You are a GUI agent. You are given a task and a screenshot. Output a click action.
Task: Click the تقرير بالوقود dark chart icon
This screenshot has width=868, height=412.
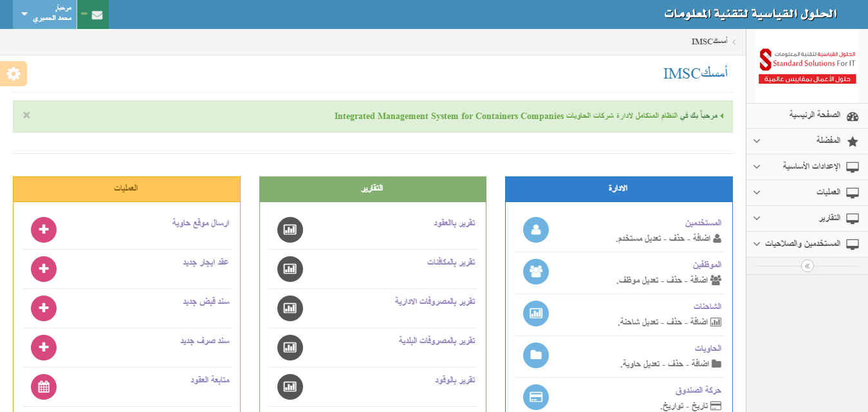pyautogui.click(x=290, y=387)
